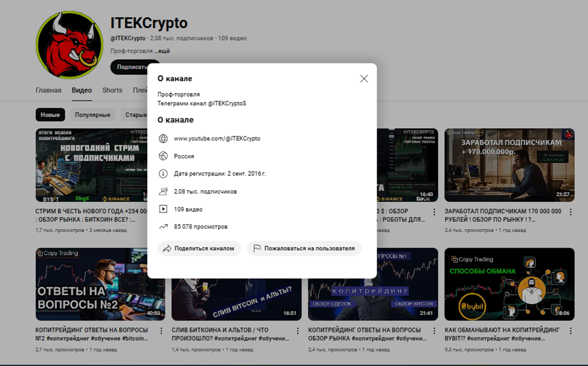The image size is (588, 366).
Task: Switch to 'Главная' tab
Action: pyautogui.click(x=48, y=91)
